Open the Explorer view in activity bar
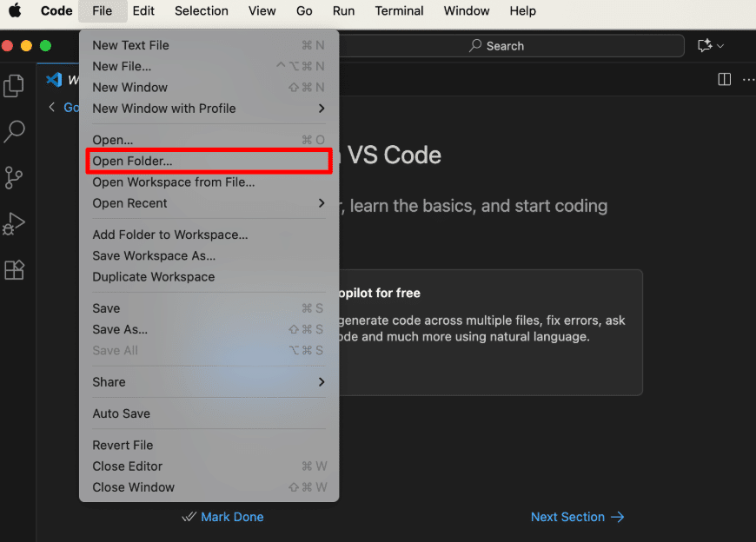 [14, 86]
